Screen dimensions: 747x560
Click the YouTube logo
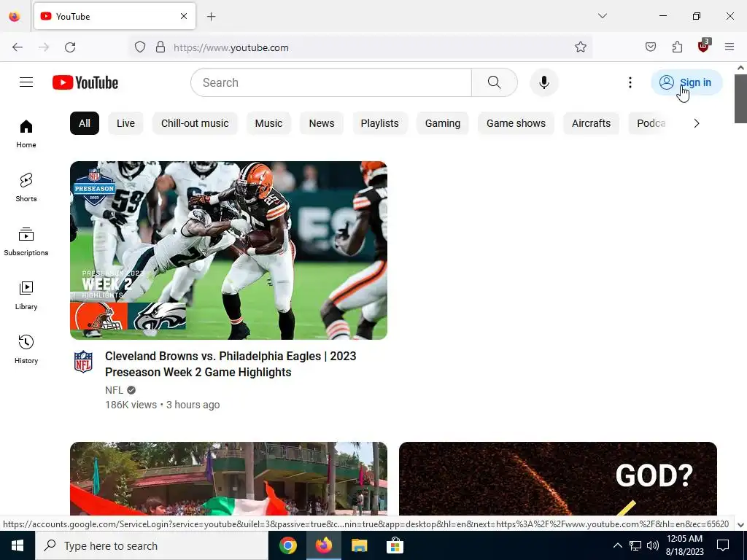tap(85, 82)
